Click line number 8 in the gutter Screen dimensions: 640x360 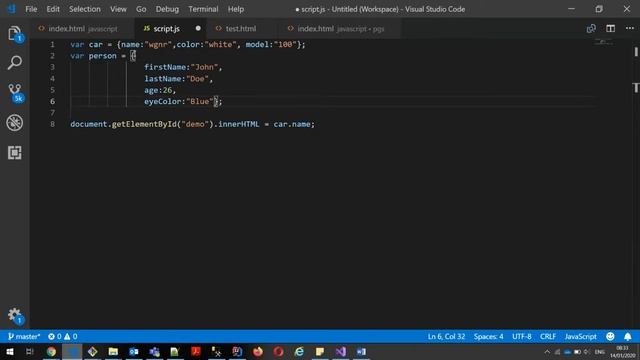coord(52,124)
